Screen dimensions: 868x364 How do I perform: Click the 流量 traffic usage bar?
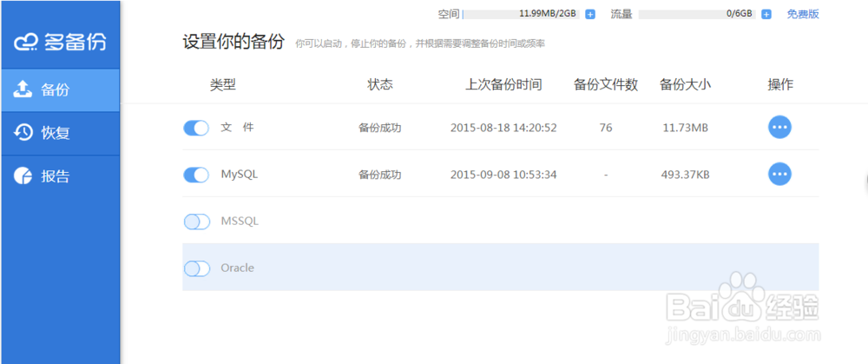pyautogui.click(x=697, y=15)
